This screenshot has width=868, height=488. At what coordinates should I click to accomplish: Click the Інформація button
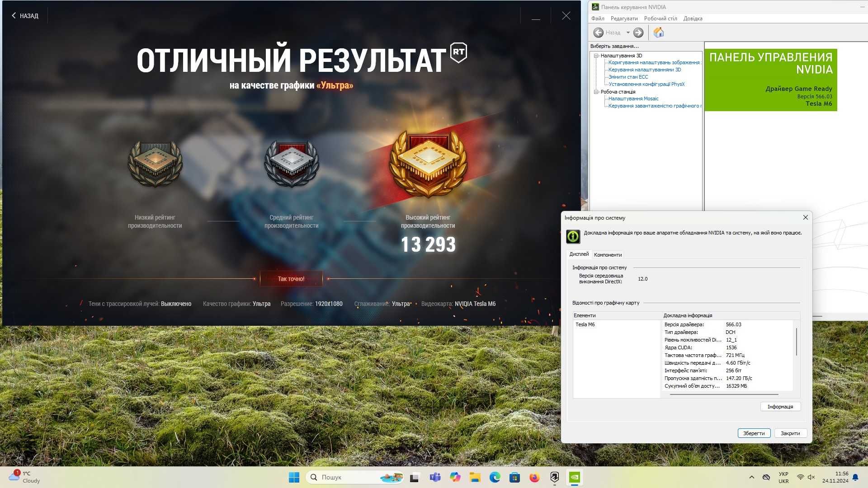[x=780, y=407]
